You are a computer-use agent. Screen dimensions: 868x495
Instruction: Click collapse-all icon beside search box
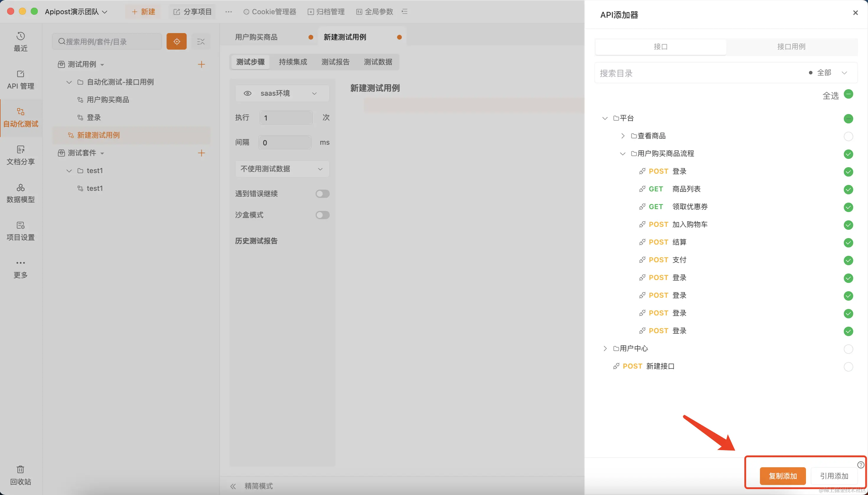coord(201,41)
